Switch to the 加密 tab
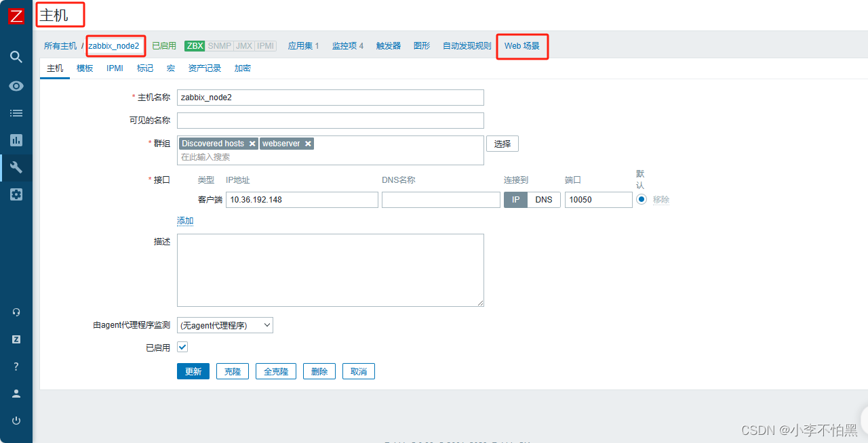Image resolution: width=868 pixels, height=443 pixels. coord(243,68)
